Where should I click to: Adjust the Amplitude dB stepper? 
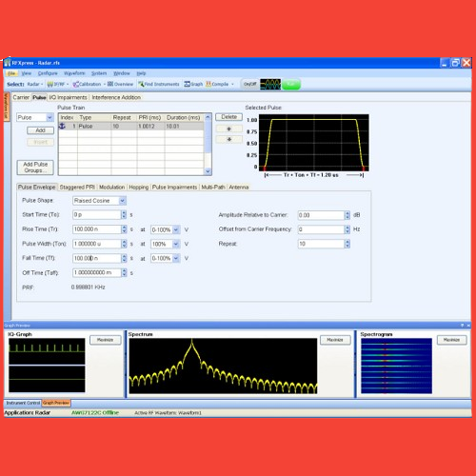point(347,215)
